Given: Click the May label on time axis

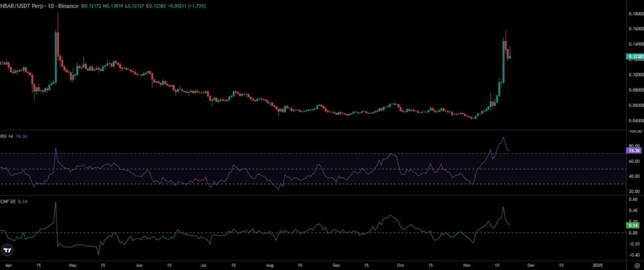Looking at the screenshot, I should [72, 266].
